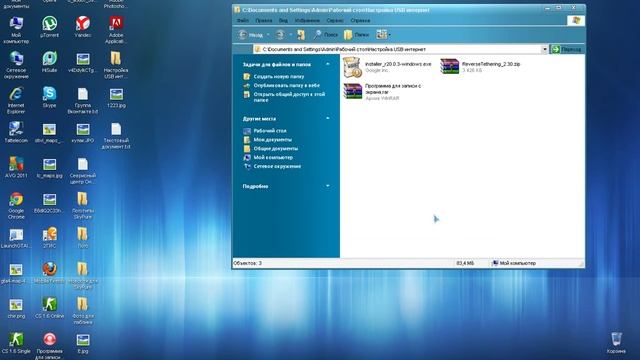Select the 1223.jpg desktop image
Viewport: 640px width, 360px height.
[116, 97]
